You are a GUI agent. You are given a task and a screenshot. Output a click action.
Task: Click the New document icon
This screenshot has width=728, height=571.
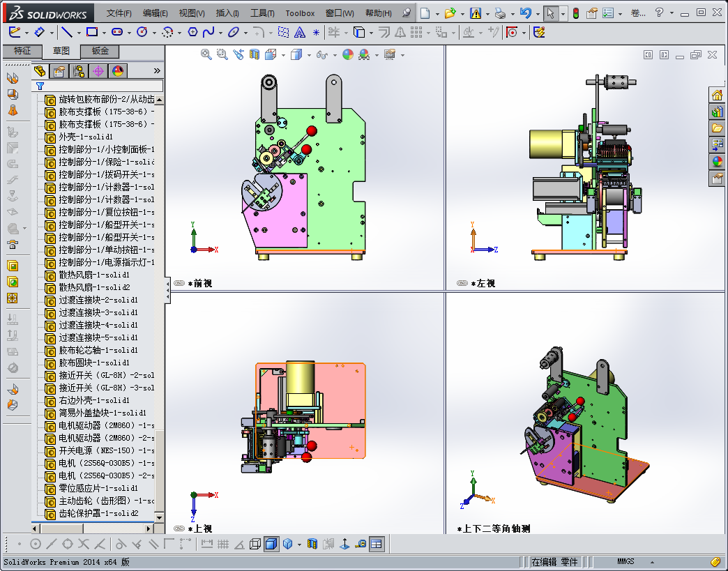point(425,13)
